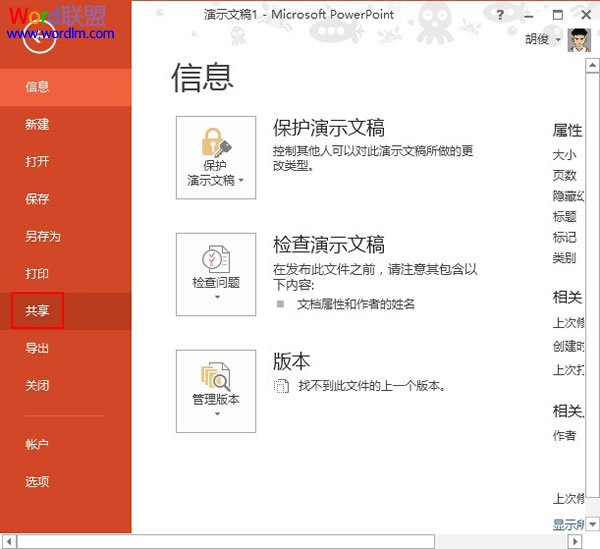600x549 pixels.
Task: Click the 检查演示文稿 heading text
Action: pyautogui.click(x=329, y=244)
